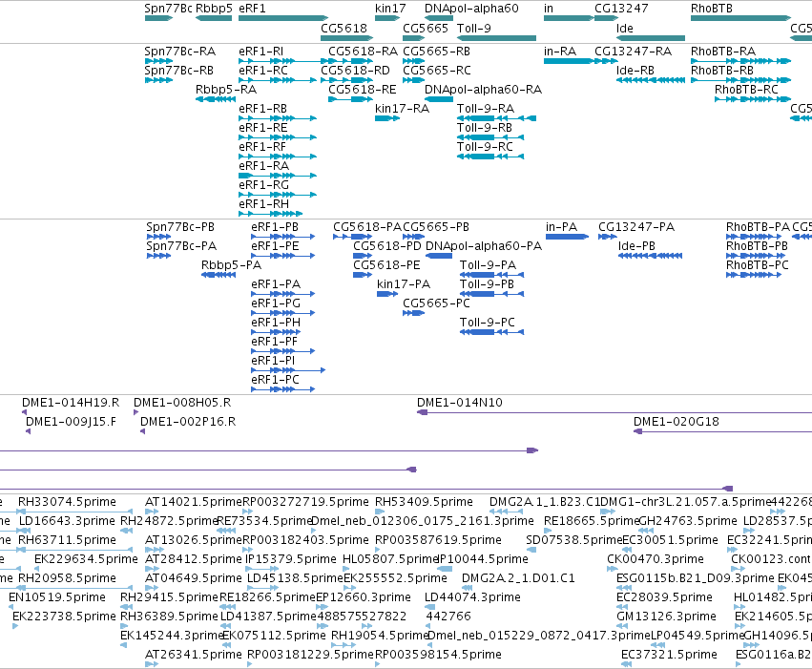Click EST LD44074.3prime

pyautogui.click(x=429, y=607)
